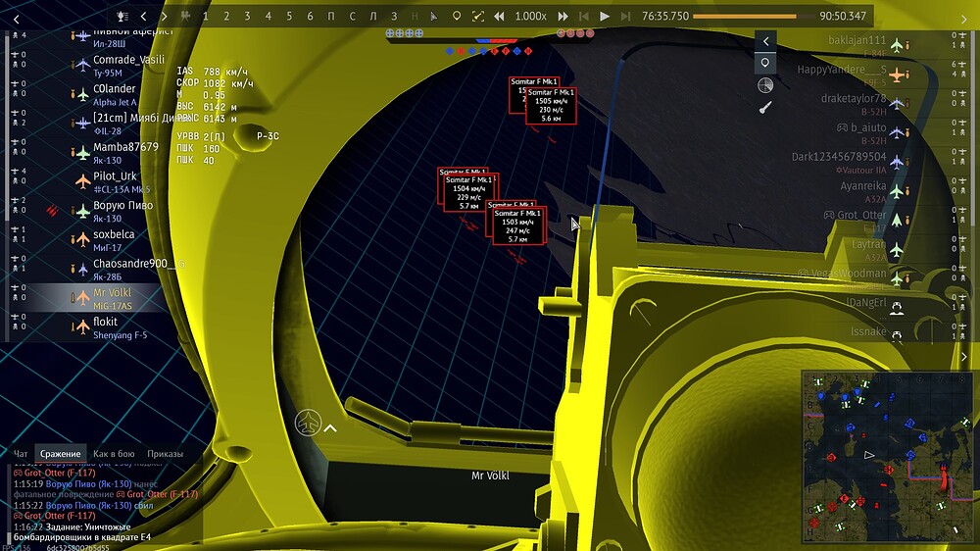Open the Приказы tab

tap(165, 453)
